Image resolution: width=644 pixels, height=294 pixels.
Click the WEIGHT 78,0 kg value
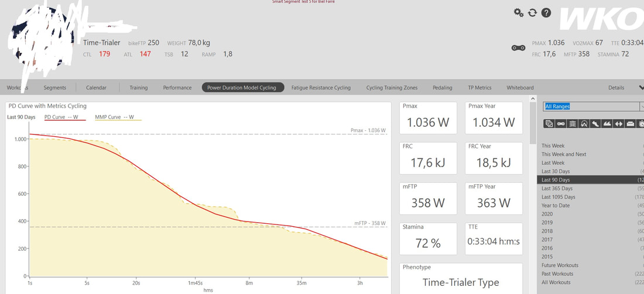point(199,43)
